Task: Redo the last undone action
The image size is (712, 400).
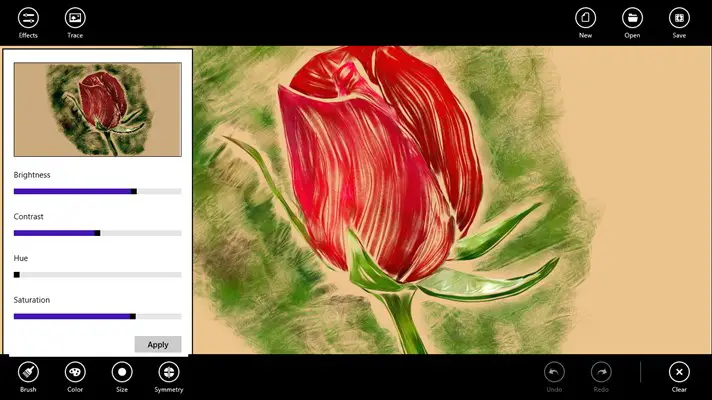Action: (x=601, y=372)
